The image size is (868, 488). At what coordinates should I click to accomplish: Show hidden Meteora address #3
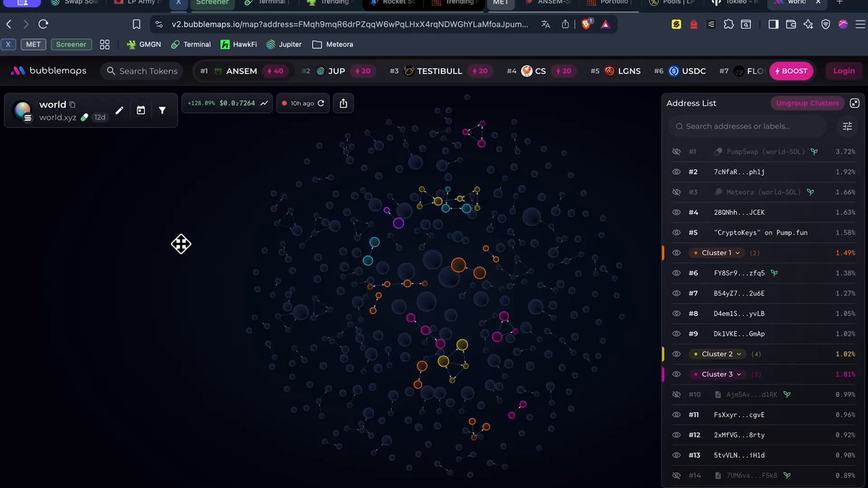click(x=676, y=192)
